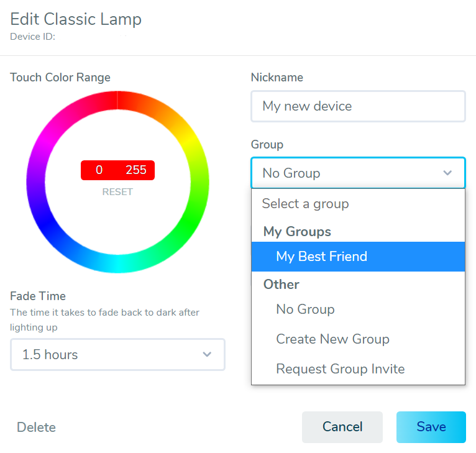The image size is (476, 453).
Task: Open the No Group dropdown field
Action: pyautogui.click(x=358, y=173)
